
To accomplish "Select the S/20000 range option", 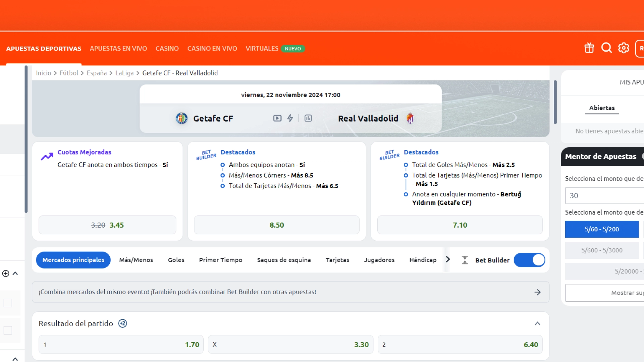I will [604, 271].
